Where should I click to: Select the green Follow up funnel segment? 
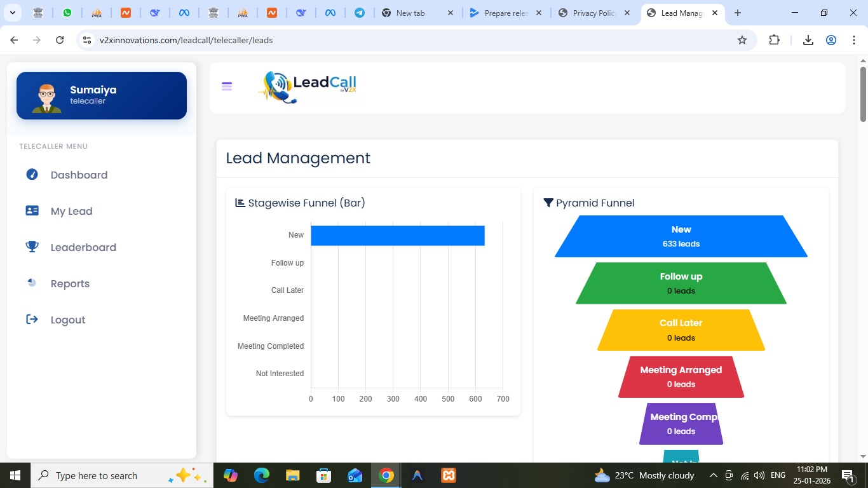pos(681,283)
